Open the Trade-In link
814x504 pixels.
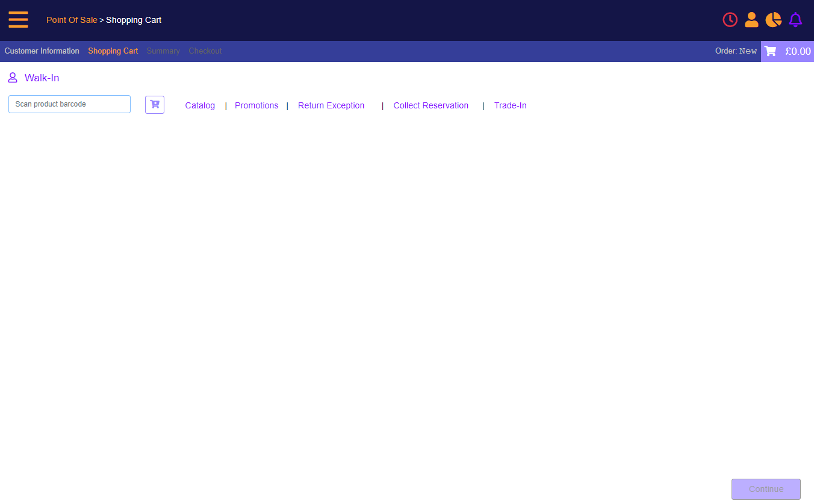pyautogui.click(x=511, y=105)
